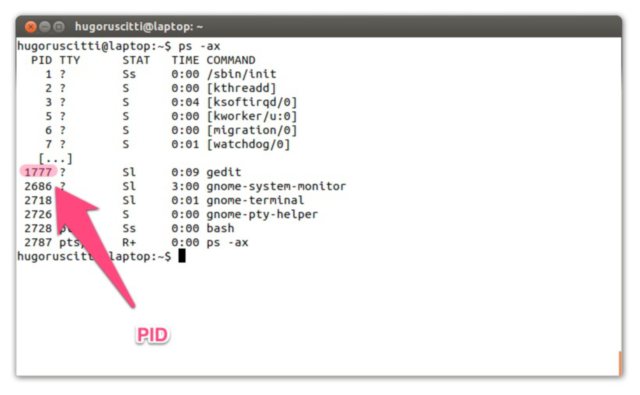
Task: Click the highlighted PID 1777
Action: click(38, 172)
